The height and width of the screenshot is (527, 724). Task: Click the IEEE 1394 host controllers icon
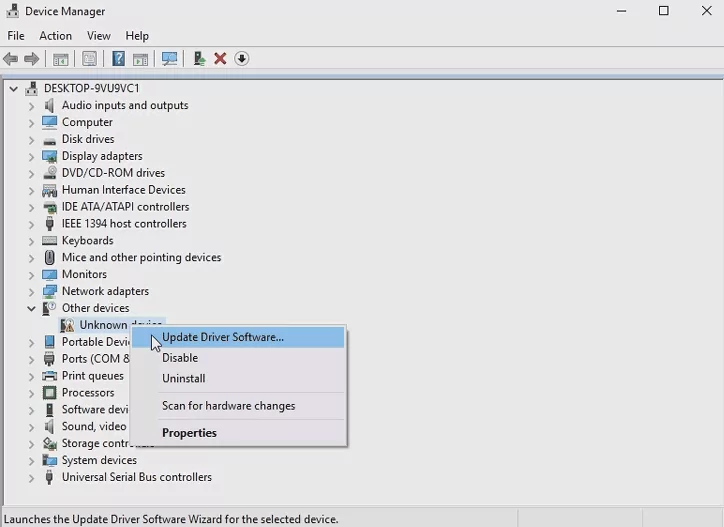click(x=49, y=224)
